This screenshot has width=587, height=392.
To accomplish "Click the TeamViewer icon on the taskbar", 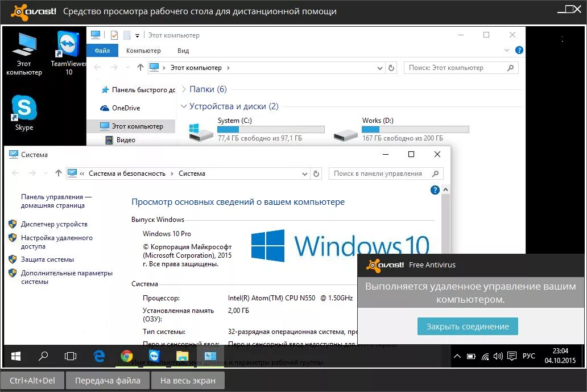I will pyautogui.click(x=154, y=356).
